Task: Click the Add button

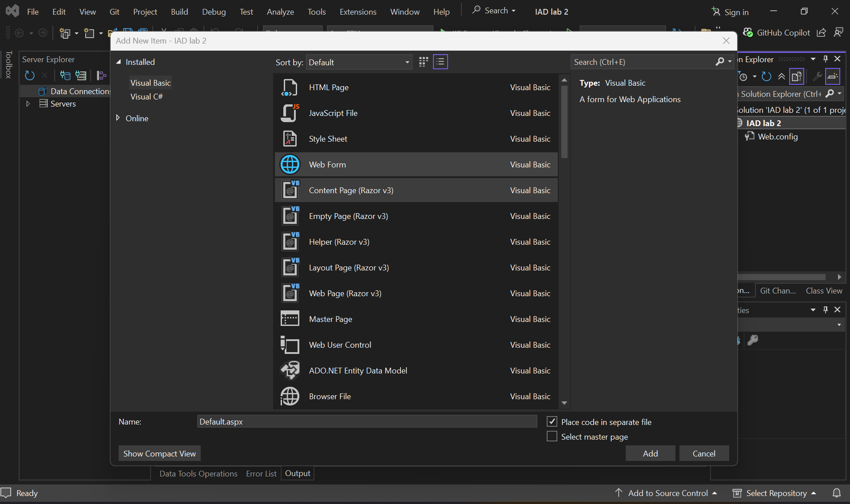Action: pos(650,453)
